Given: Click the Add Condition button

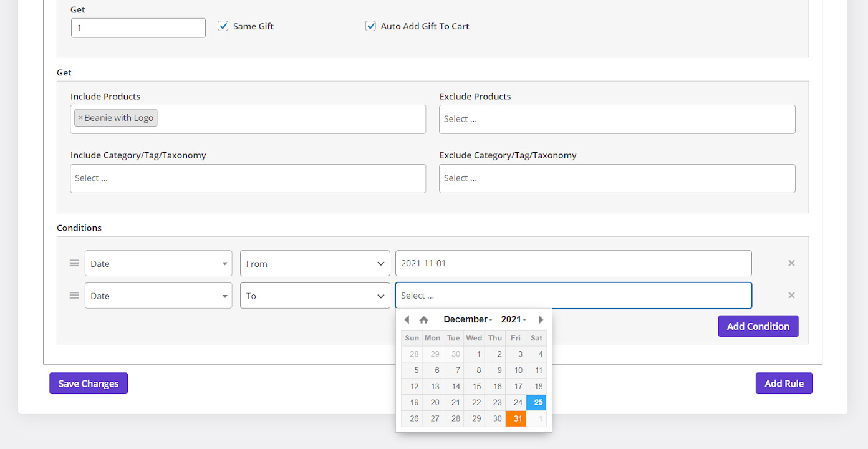Looking at the screenshot, I should click(758, 326).
